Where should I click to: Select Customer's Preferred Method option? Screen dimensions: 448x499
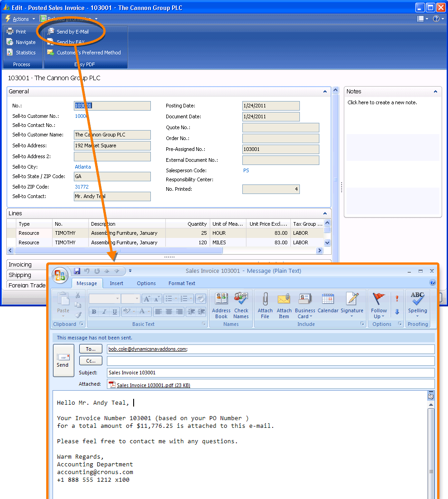[x=84, y=53]
